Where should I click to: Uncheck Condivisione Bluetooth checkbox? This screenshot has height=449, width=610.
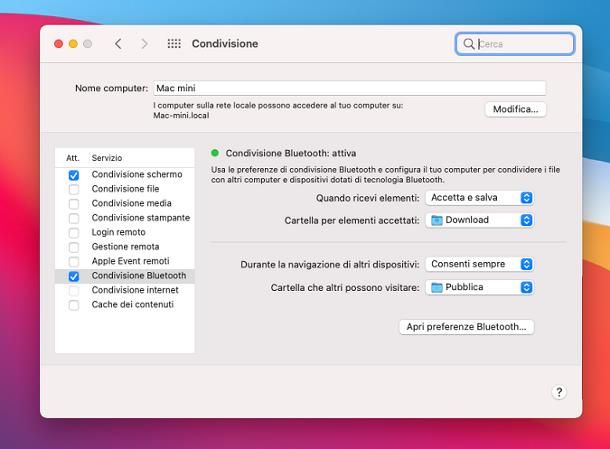(x=74, y=276)
